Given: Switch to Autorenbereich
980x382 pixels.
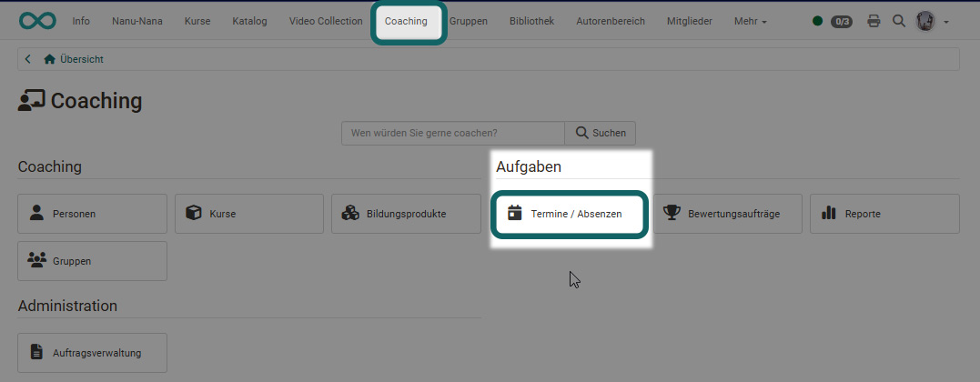Looking at the screenshot, I should [610, 21].
